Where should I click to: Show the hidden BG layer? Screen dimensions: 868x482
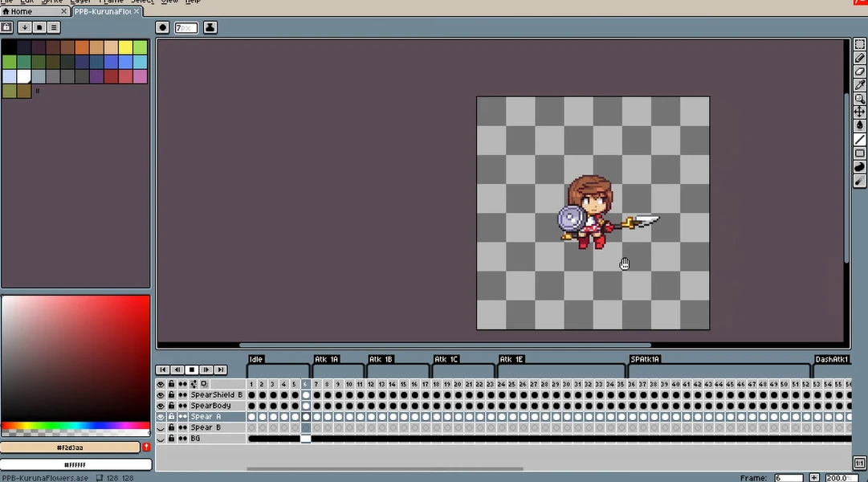pyautogui.click(x=161, y=439)
